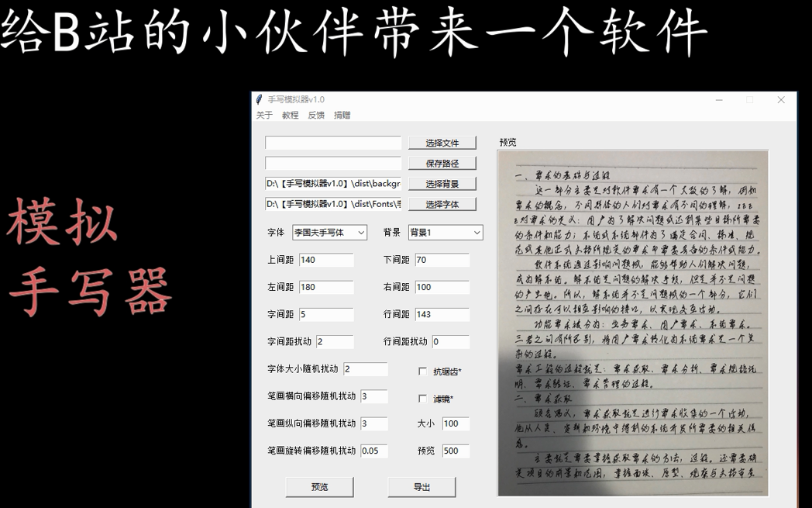Click the background path field

coord(333,184)
